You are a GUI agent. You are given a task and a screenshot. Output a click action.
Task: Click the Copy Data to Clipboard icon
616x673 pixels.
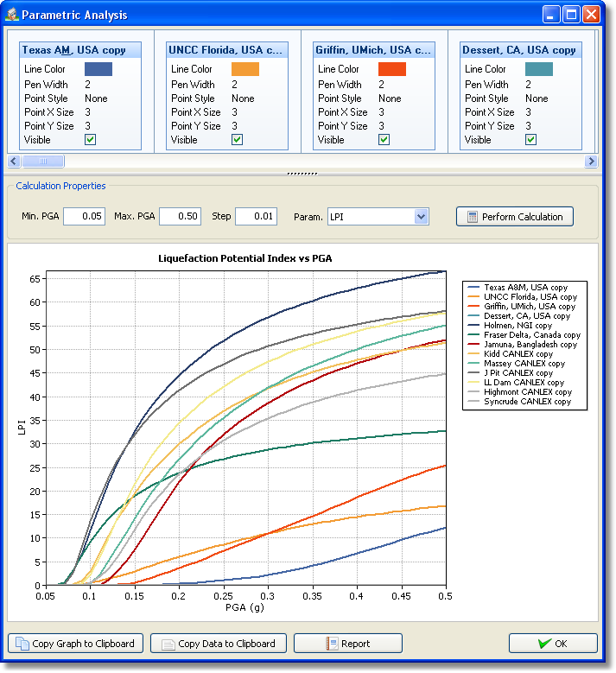point(167,644)
